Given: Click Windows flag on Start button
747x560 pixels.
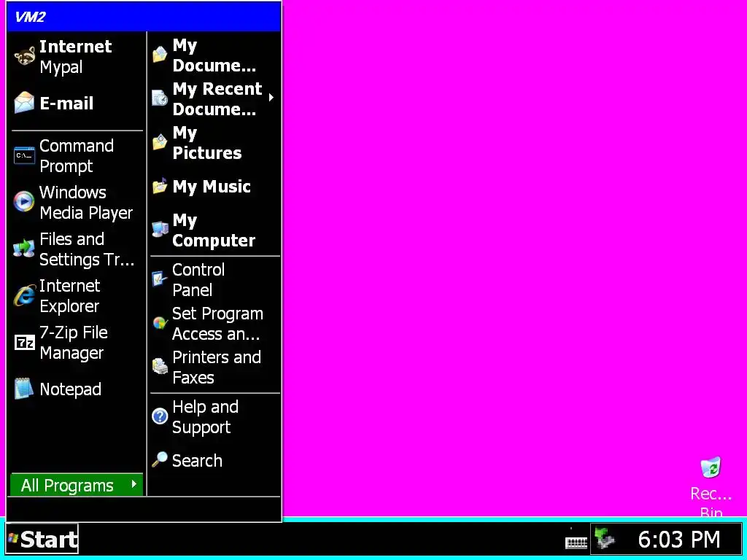Looking at the screenshot, I should point(13,539).
